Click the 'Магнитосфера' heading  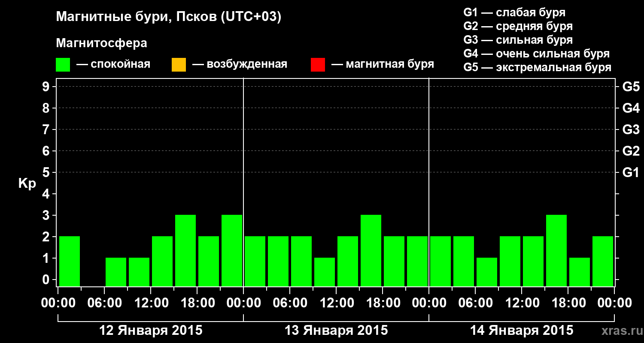coord(101,43)
